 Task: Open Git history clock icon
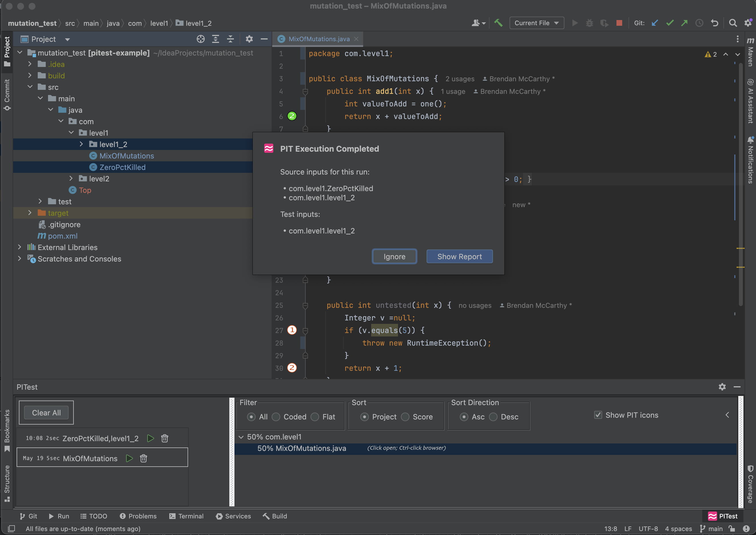699,23
